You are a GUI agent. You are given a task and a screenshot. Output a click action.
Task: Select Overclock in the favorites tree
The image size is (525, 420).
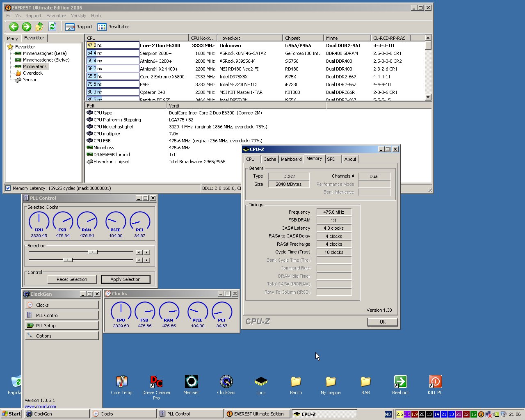(x=32, y=73)
